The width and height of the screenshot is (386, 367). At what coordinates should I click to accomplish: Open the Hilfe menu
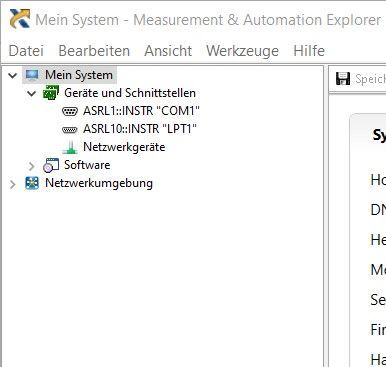(x=309, y=51)
